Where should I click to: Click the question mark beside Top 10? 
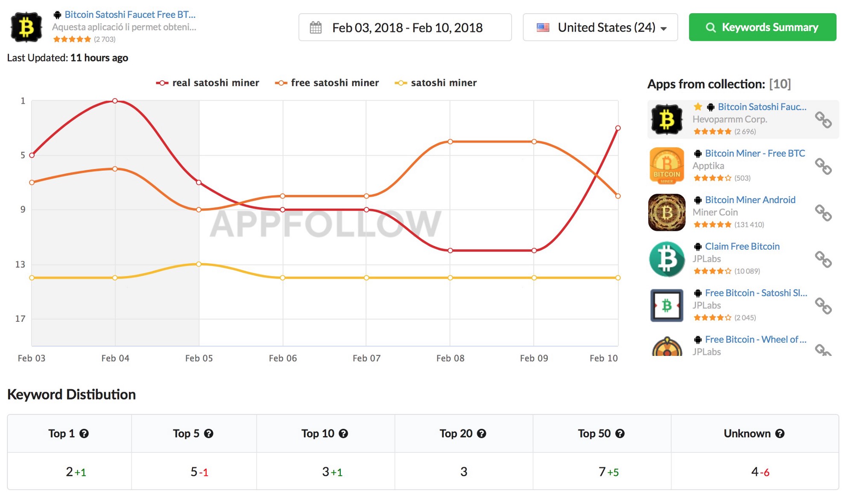343,434
